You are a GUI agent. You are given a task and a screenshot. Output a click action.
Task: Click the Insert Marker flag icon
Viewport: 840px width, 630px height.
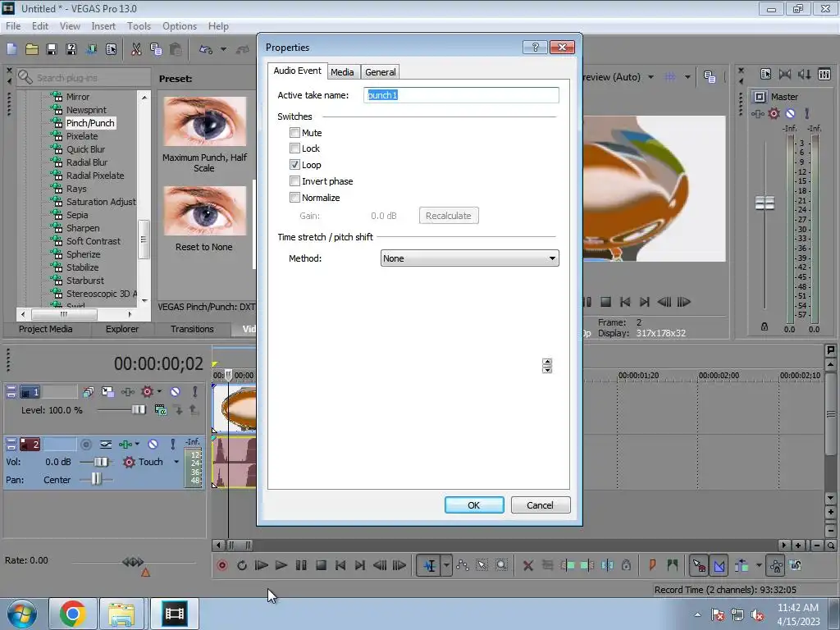pyautogui.click(x=652, y=565)
